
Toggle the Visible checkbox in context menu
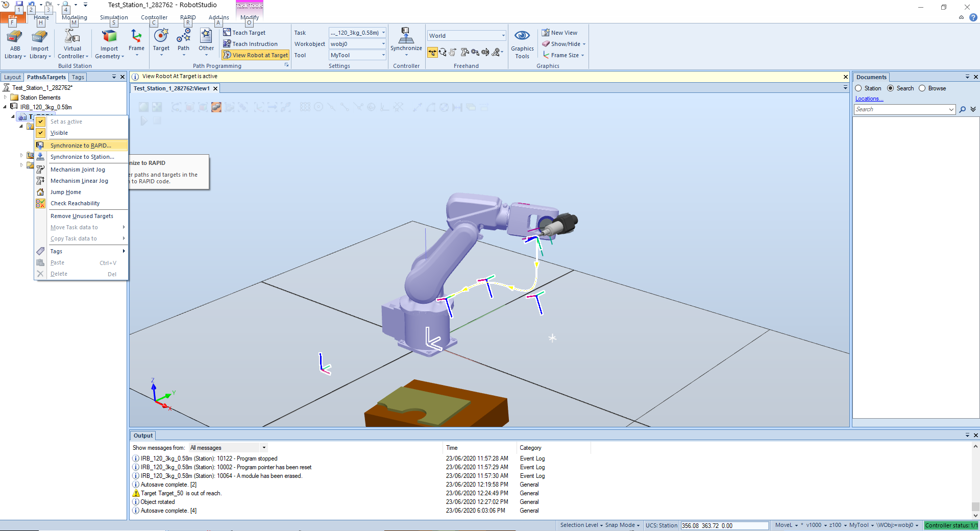pyautogui.click(x=41, y=133)
